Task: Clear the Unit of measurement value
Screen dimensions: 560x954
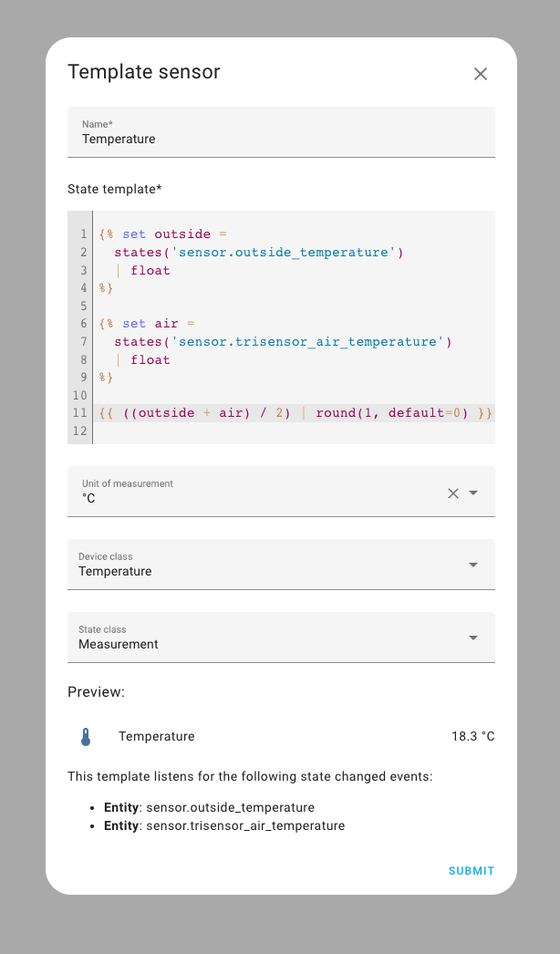Action: tap(453, 493)
